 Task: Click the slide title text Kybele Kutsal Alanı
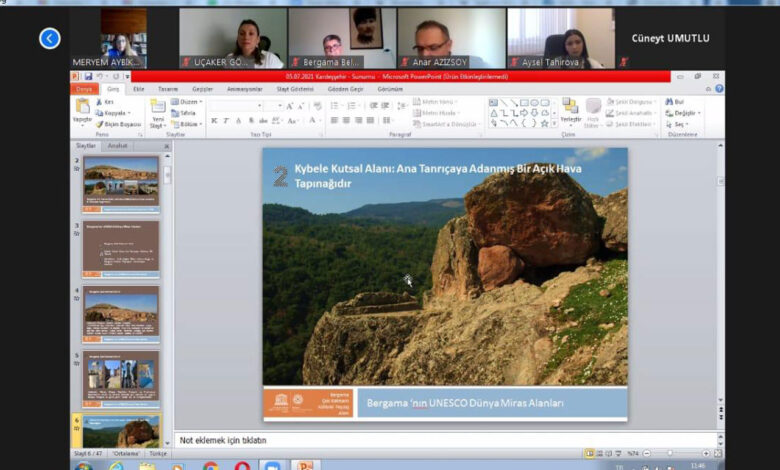click(x=438, y=176)
